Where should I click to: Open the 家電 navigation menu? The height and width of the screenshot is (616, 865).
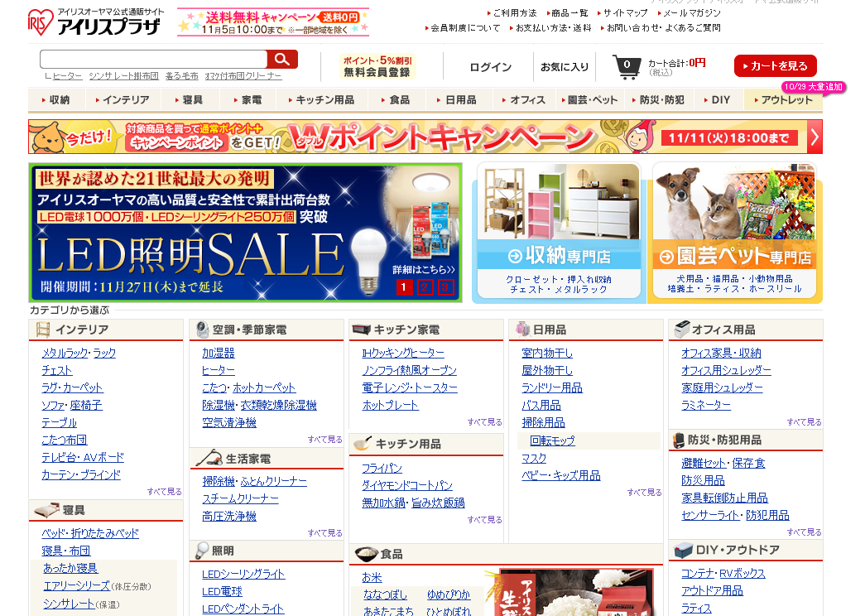tap(247, 100)
